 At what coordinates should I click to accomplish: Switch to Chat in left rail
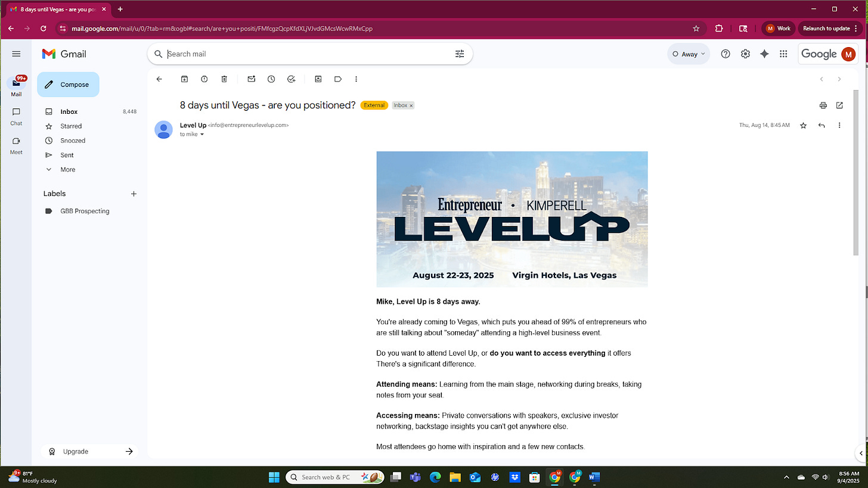(x=16, y=116)
